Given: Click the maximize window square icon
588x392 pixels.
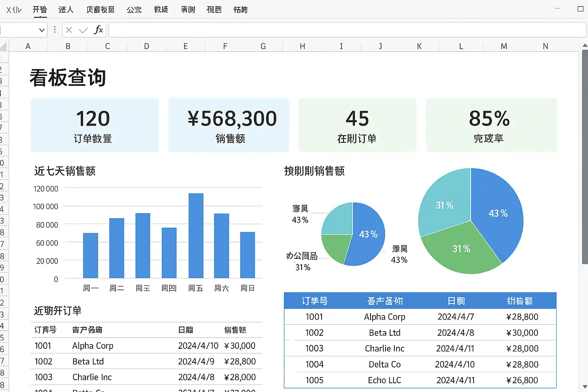Looking at the screenshot, I should tap(580, 9).
